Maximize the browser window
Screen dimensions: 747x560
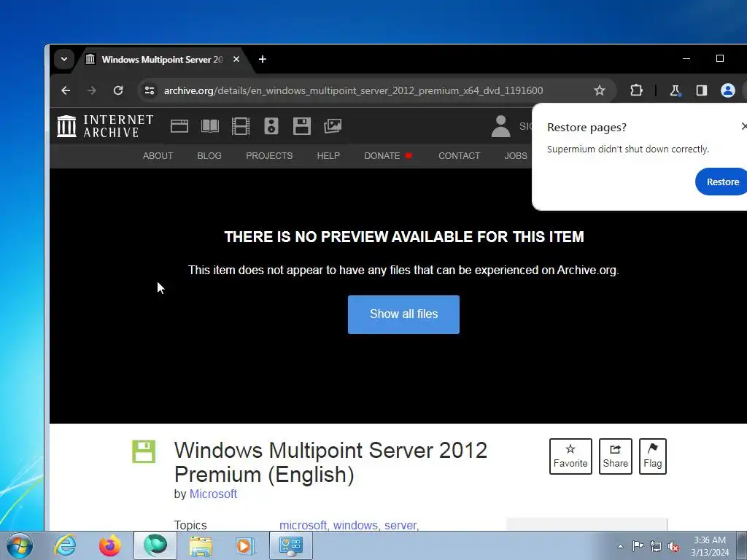(x=720, y=58)
